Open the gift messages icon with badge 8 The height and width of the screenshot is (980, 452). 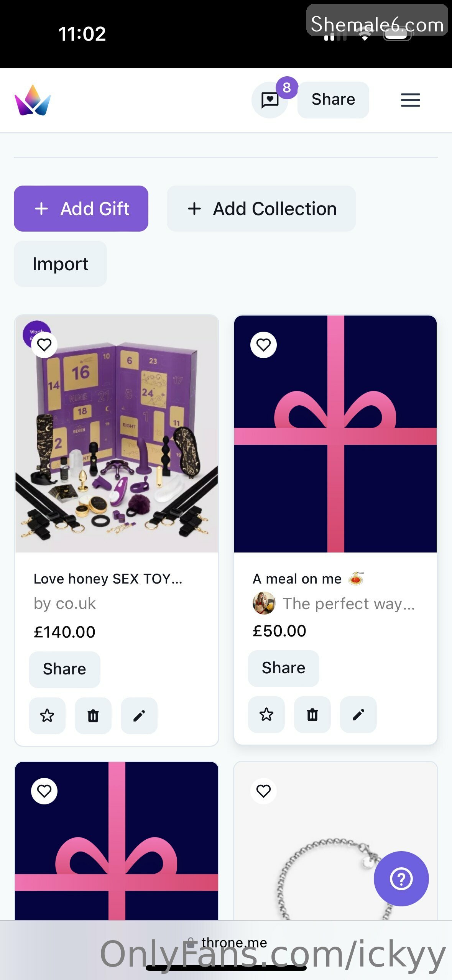(x=270, y=100)
